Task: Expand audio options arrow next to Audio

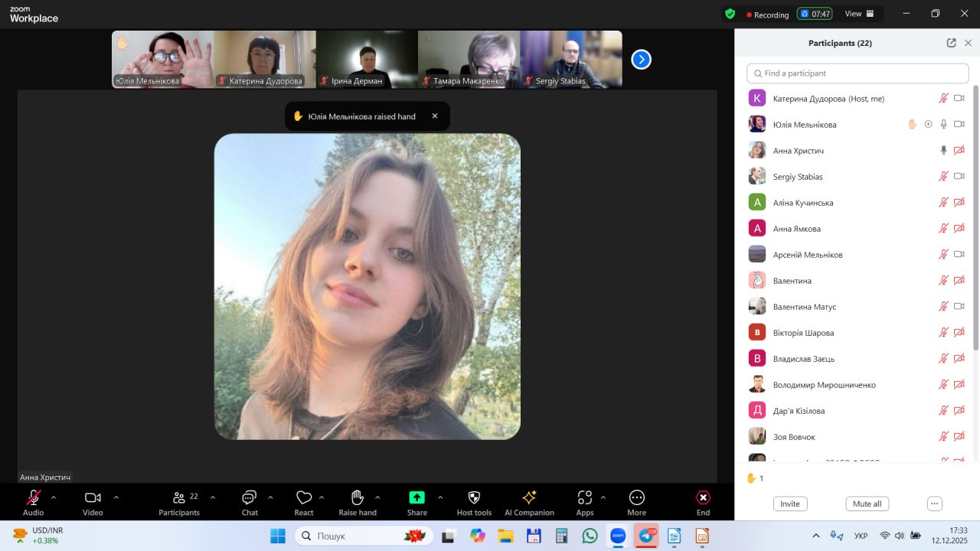Action: 54,497
